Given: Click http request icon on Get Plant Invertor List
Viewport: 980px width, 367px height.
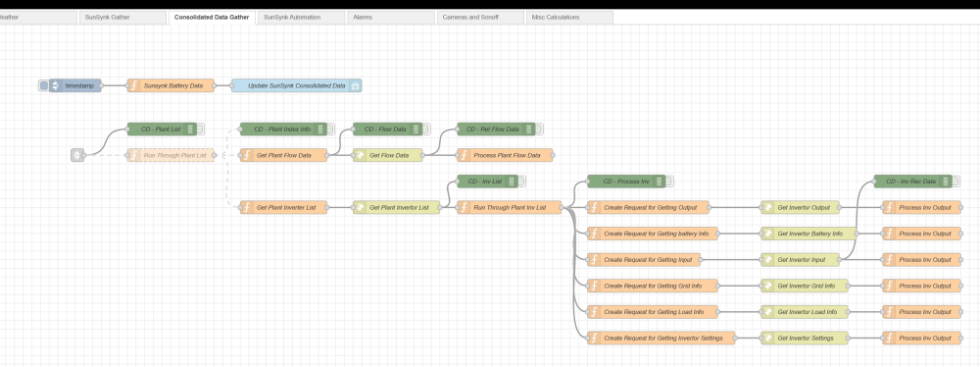Looking at the screenshot, I should (x=359, y=207).
